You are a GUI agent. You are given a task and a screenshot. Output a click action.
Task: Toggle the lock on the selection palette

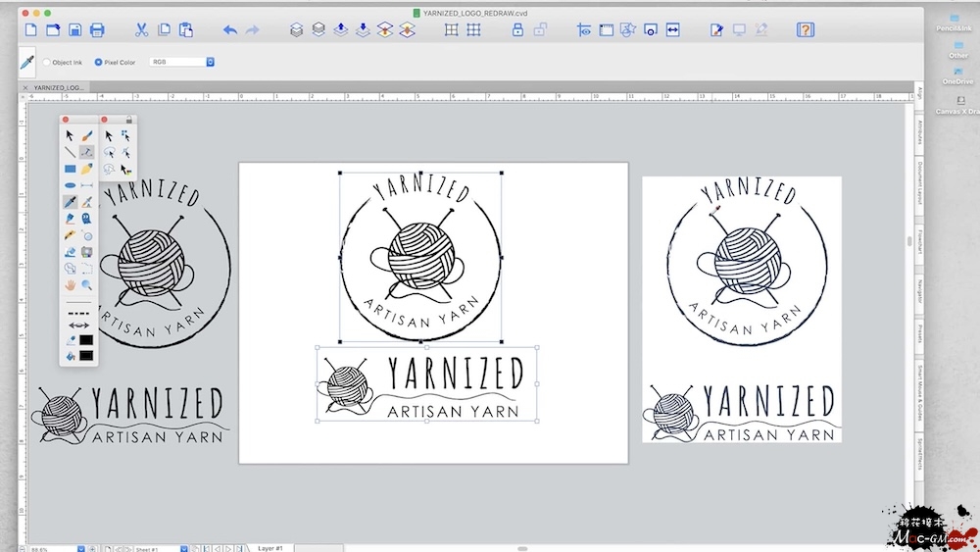click(x=130, y=120)
